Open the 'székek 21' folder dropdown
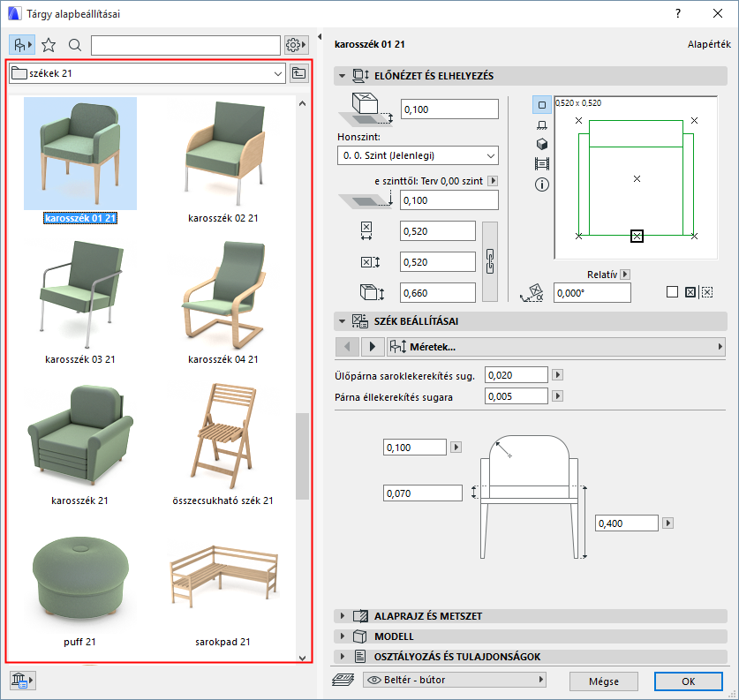Image resolution: width=739 pixels, height=700 pixels. click(x=146, y=74)
